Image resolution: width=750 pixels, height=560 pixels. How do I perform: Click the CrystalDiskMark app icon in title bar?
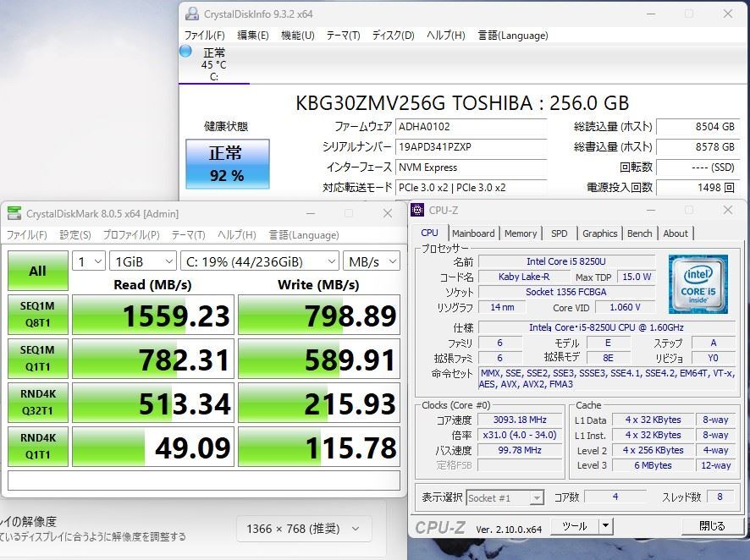click(14, 213)
